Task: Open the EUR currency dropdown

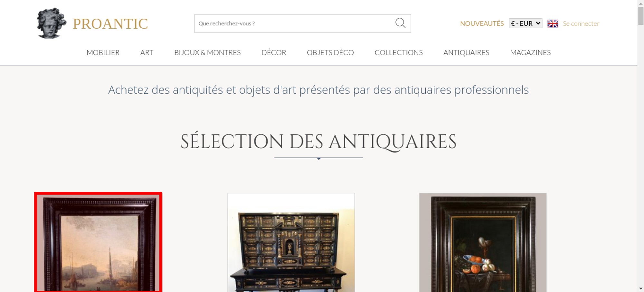Action: click(x=526, y=23)
